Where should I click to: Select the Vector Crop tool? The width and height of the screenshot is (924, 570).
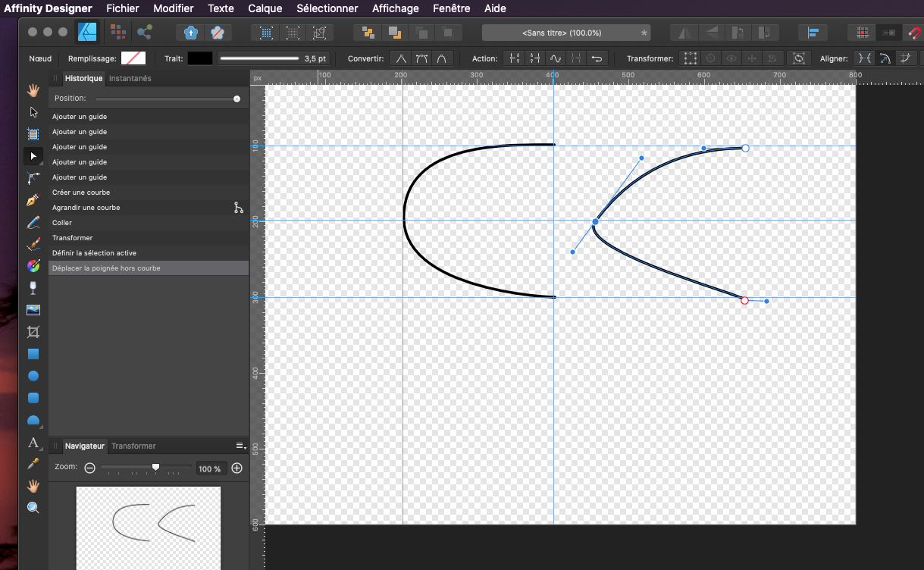point(33,332)
